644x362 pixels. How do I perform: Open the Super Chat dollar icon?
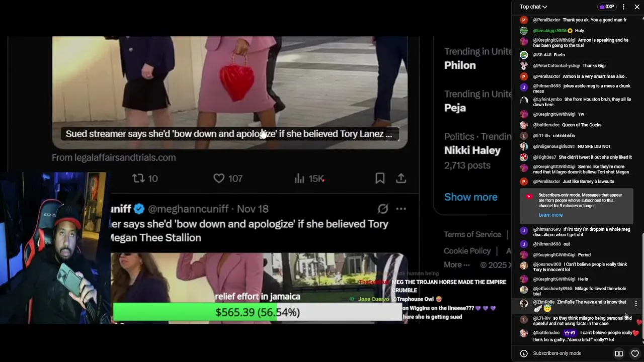coord(619,353)
